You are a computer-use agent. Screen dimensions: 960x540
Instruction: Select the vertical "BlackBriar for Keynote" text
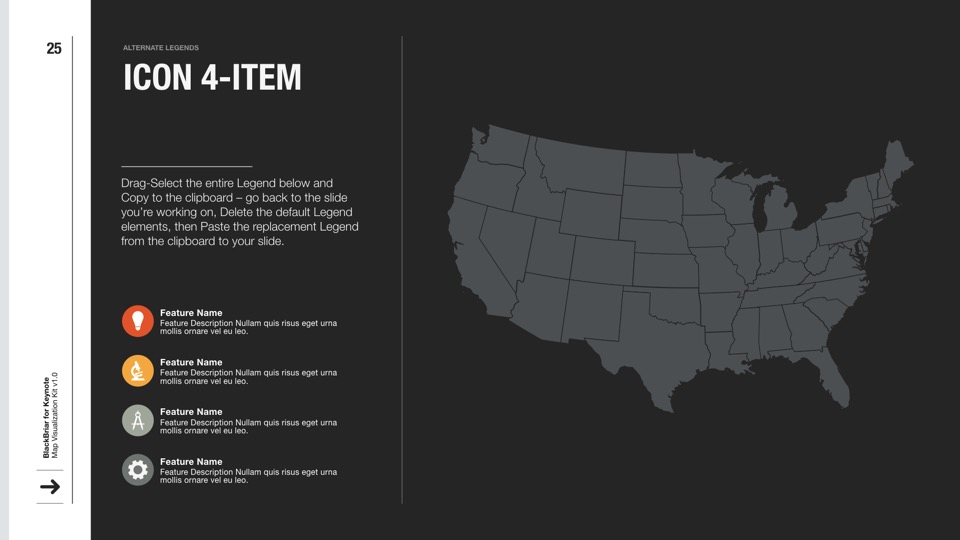[x=46, y=417]
